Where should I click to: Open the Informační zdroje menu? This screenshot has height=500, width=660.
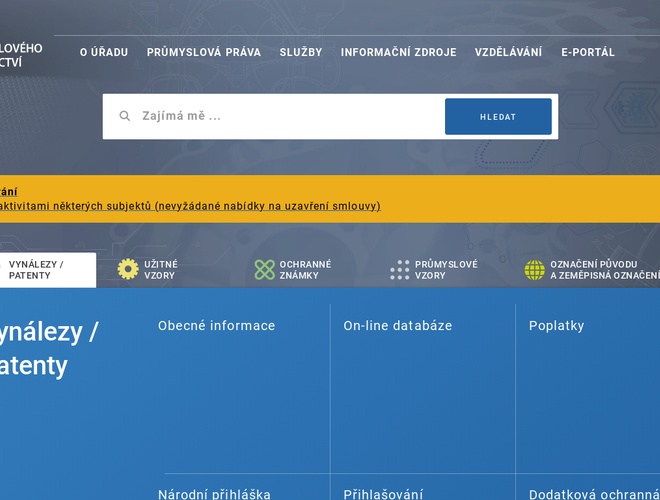398,52
